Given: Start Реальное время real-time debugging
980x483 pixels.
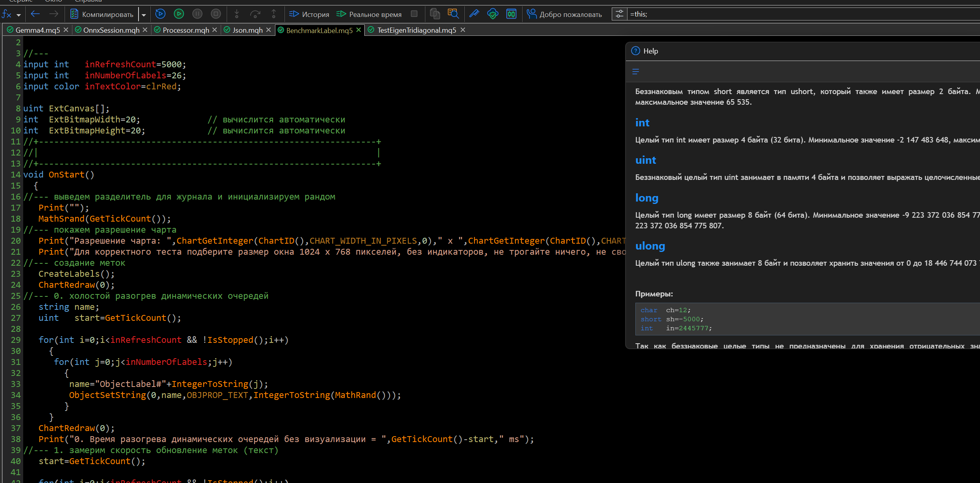Looking at the screenshot, I should pyautogui.click(x=369, y=15).
